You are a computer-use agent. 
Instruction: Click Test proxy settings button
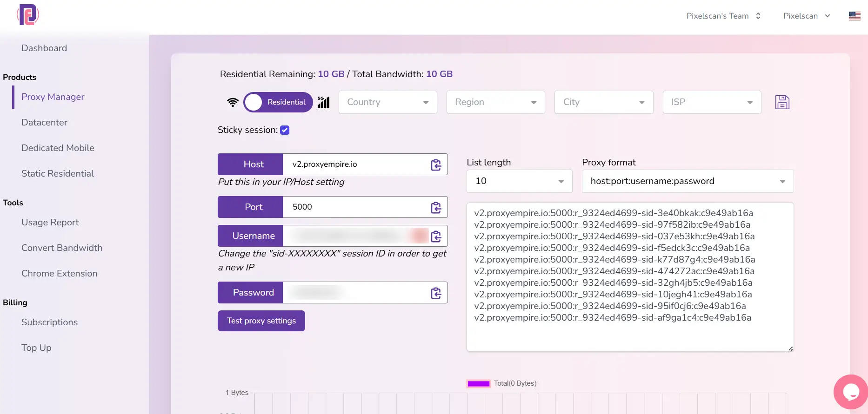[x=261, y=321]
